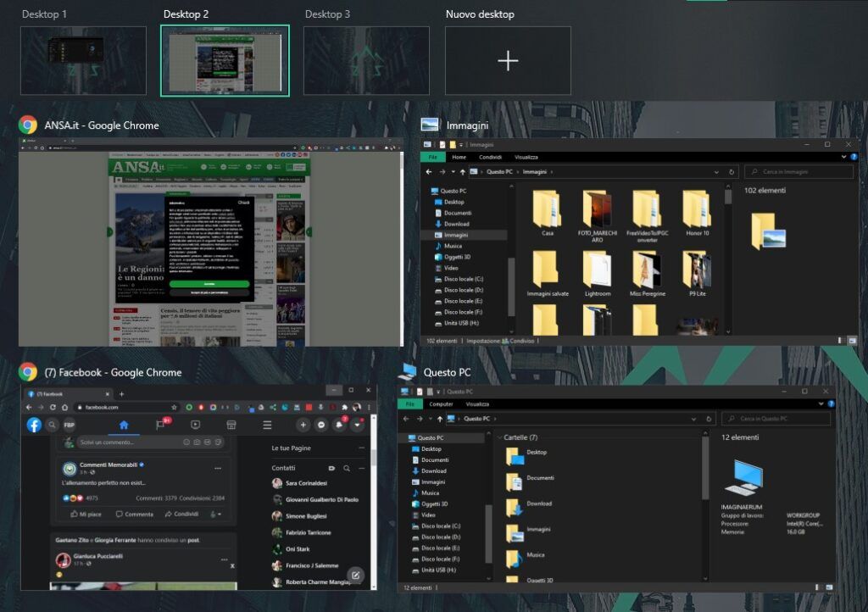Screen dimensions: 868x612
Task: Open the address history dropdown in Immagini
Action: pyautogui.click(x=716, y=172)
